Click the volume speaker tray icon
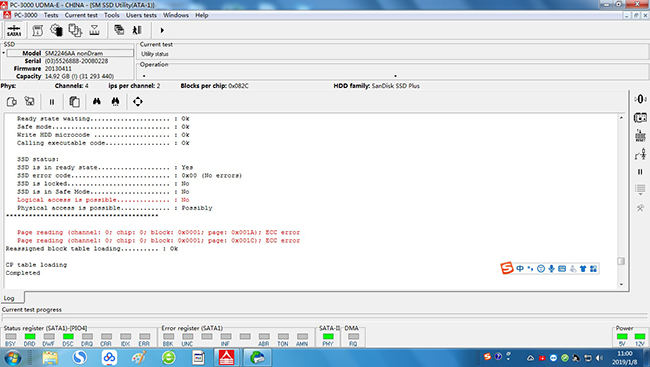This screenshot has height=367, width=650. click(x=599, y=357)
